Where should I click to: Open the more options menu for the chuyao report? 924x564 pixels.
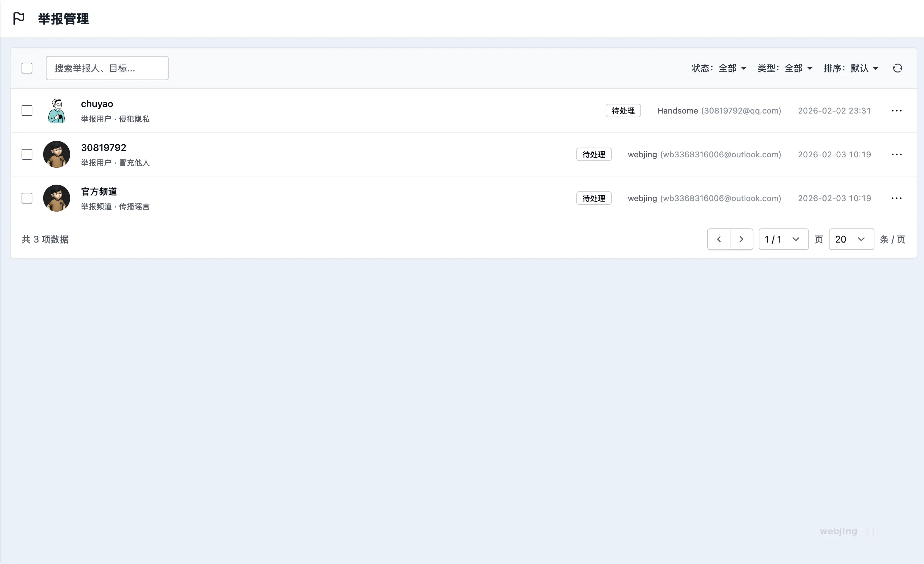(x=896, y=111)
